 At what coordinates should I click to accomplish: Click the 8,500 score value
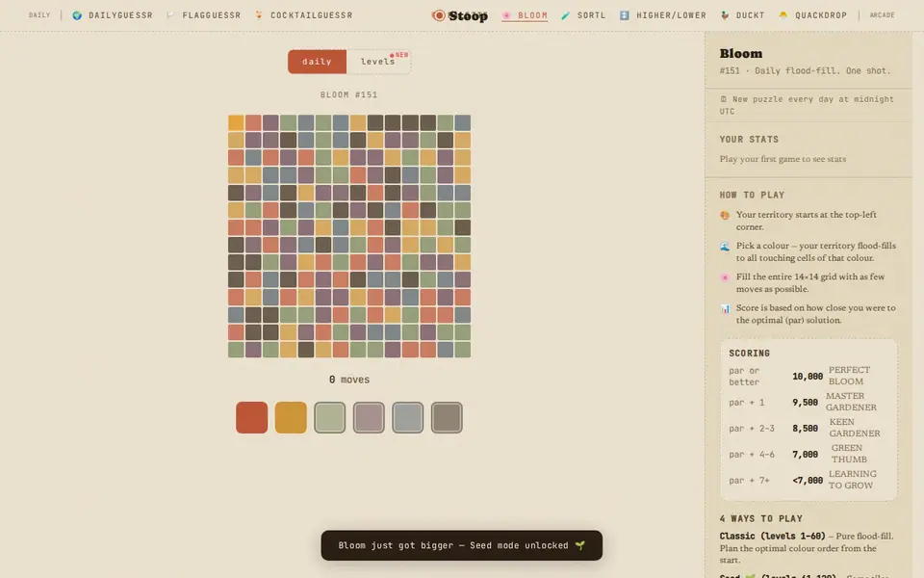pos(805,428)
